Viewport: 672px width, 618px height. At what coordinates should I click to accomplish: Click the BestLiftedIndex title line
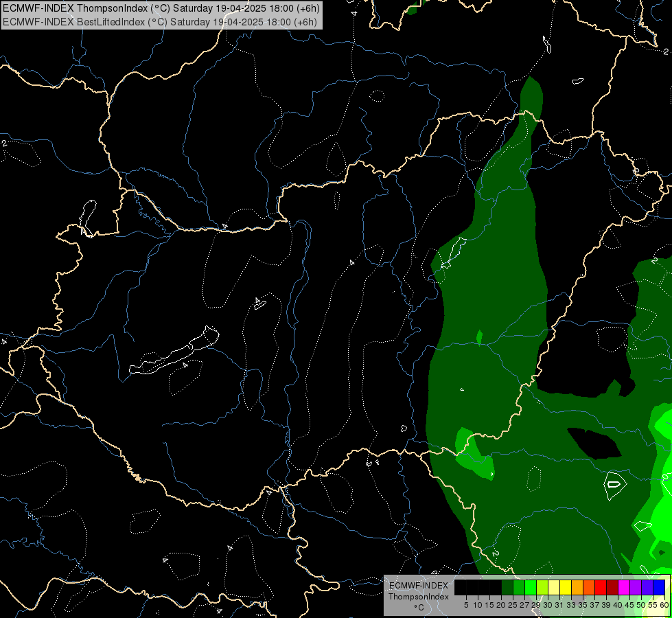tap(159, 22)
